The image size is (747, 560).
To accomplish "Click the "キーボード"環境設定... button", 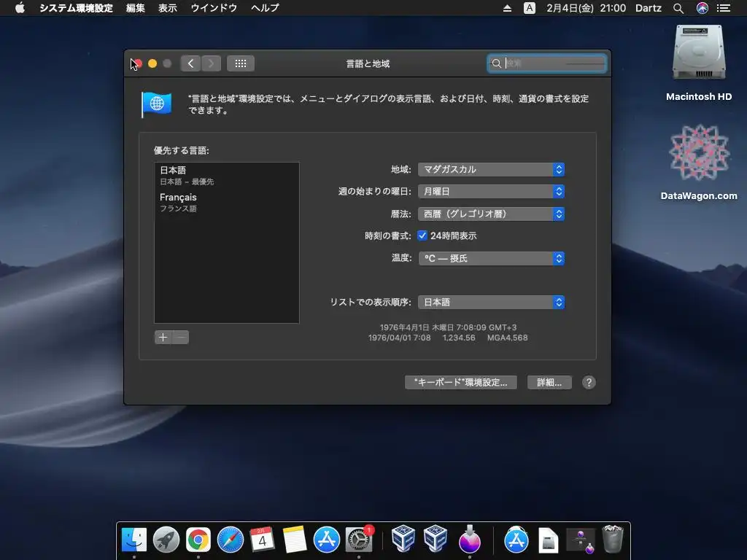I will pyautogui.click(x=461, y=382).
